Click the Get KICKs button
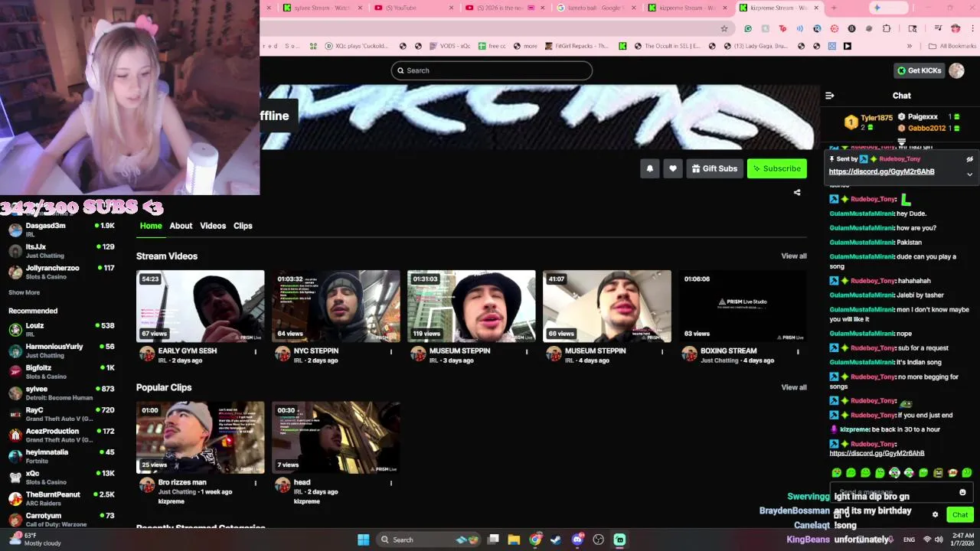 (x=919, y=70)
